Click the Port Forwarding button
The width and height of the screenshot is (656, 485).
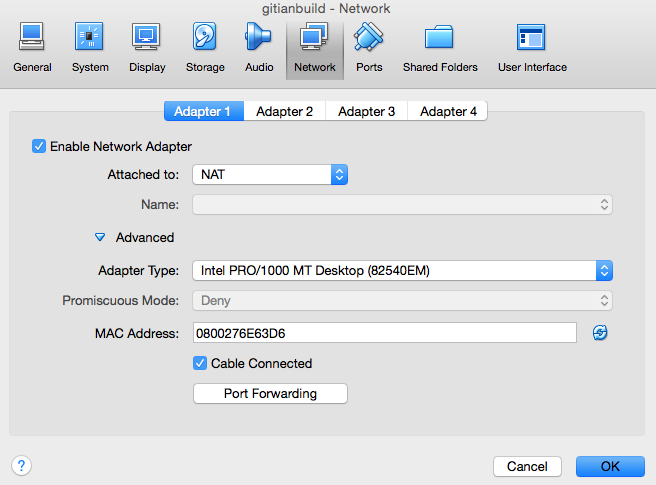[270, 394]
